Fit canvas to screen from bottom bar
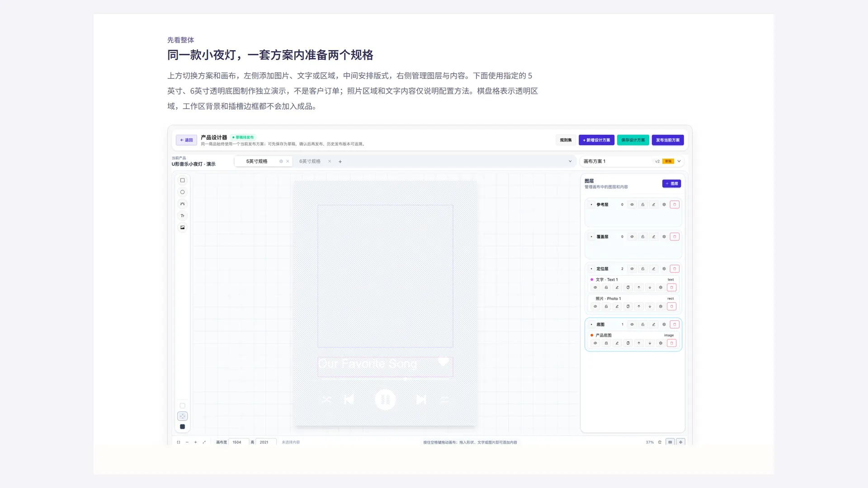868x488 pixels. 178,442
